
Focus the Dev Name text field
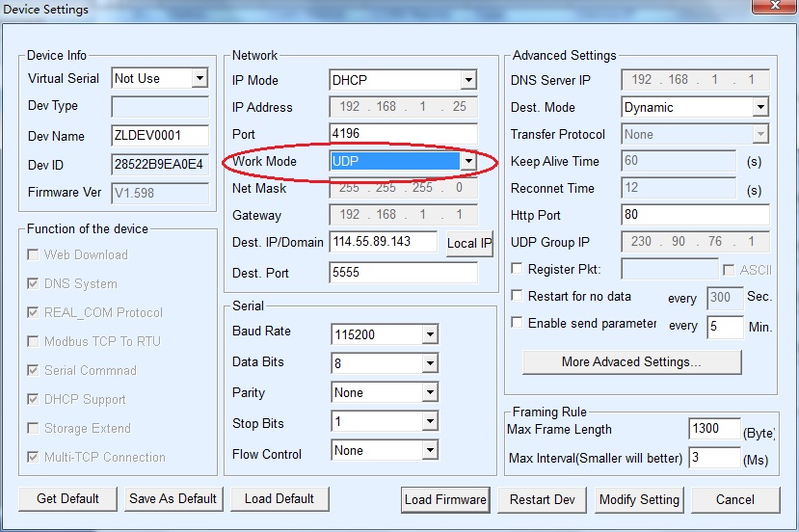coord(160,136)
